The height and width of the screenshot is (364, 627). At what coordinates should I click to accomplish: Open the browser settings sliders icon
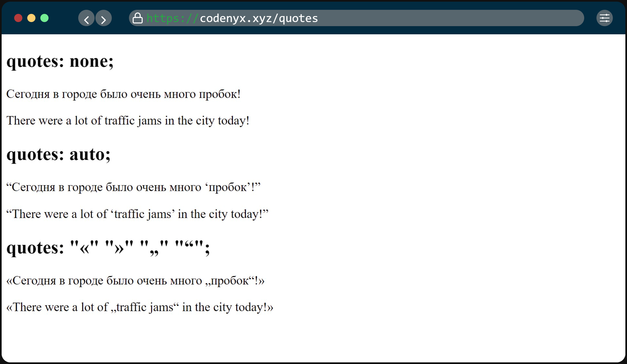(604, 18)
